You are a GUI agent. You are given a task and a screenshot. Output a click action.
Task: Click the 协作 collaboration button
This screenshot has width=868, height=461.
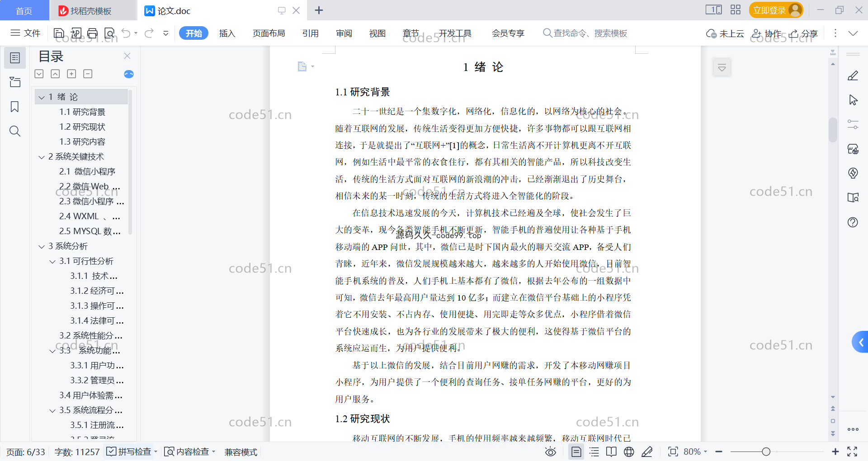[766, 33]
